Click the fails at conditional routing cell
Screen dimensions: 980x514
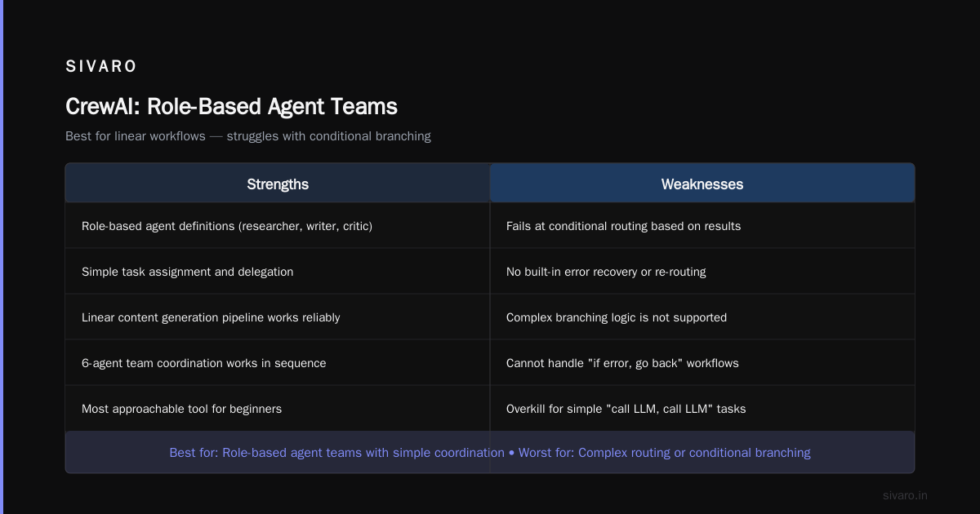coord(702,226)
